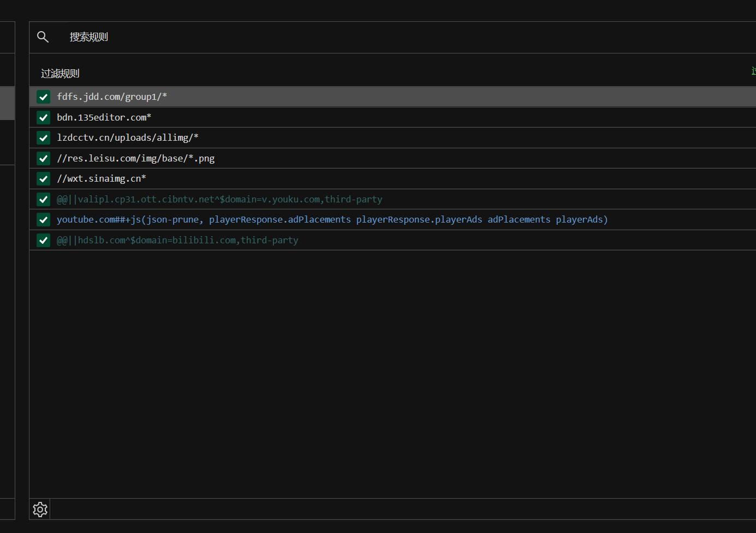Toggle checkbox for //res.leisu.com/img/base/*.png rule
Screen dimensions: 756x533
click(x=44, y=158)
